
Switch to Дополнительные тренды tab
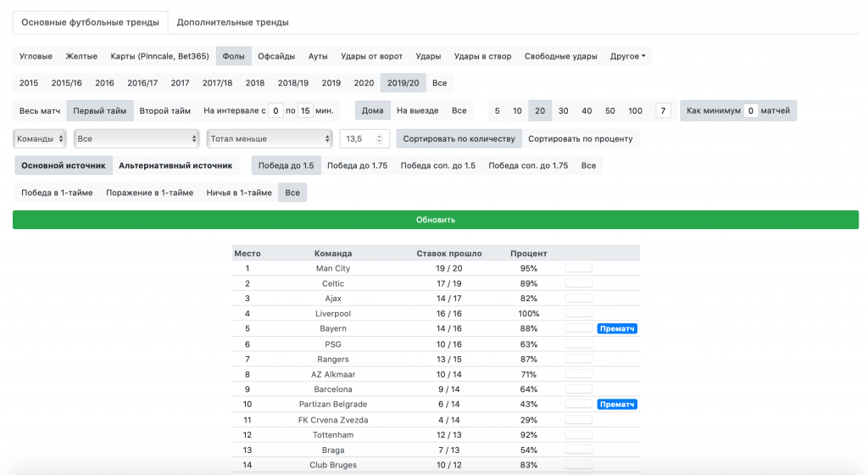(232, 22)
